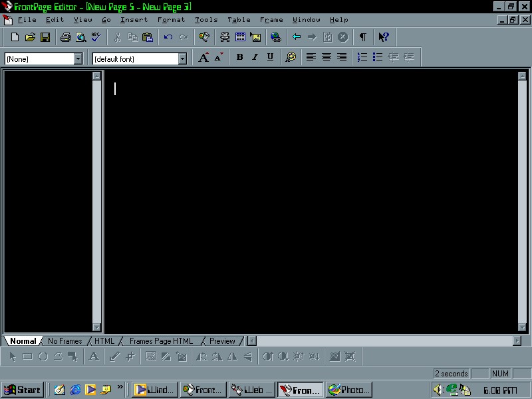Redo the last undone action
532x399 pixels.
tap(184, 37)
